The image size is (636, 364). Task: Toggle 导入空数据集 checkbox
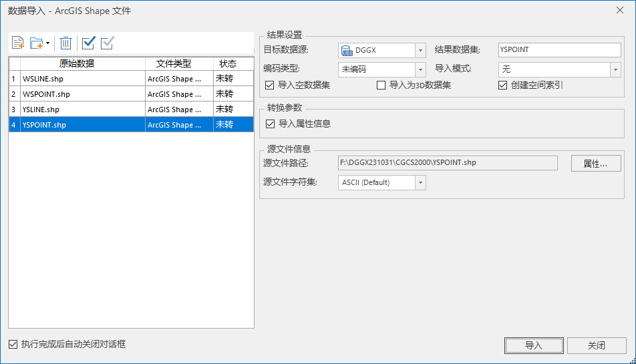[270, 85]
